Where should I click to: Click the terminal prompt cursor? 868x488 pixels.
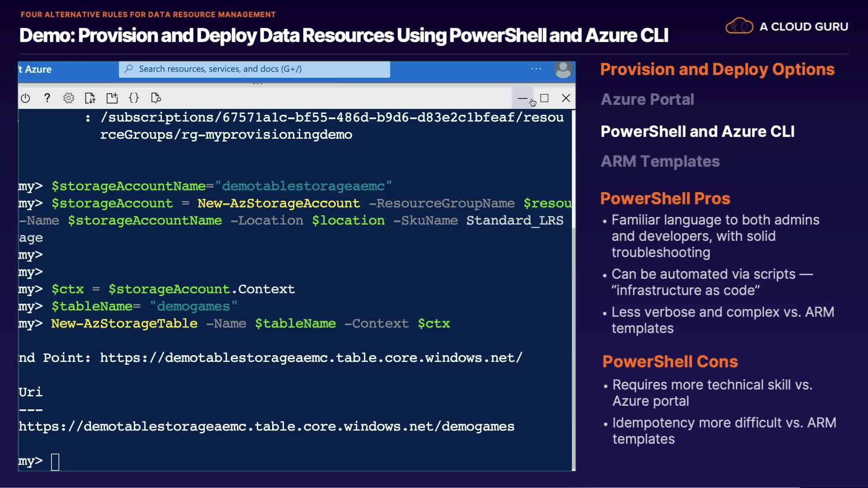point(55,462)
